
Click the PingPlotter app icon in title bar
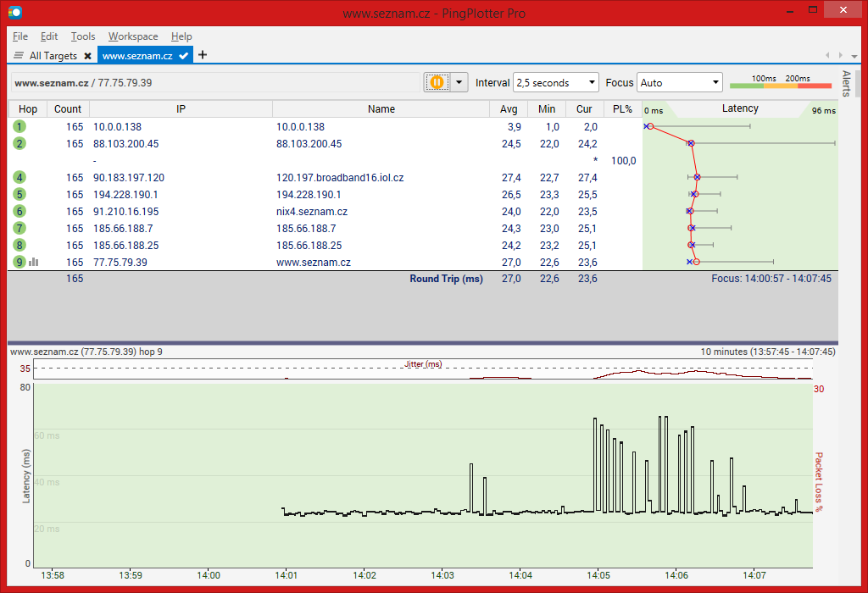[x=15, y=12]
